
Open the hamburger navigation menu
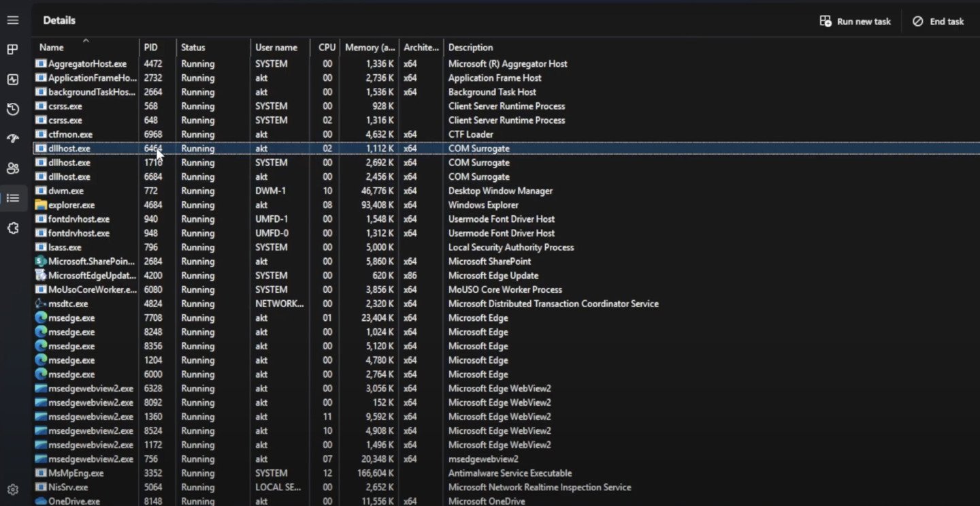coord(13,20)
